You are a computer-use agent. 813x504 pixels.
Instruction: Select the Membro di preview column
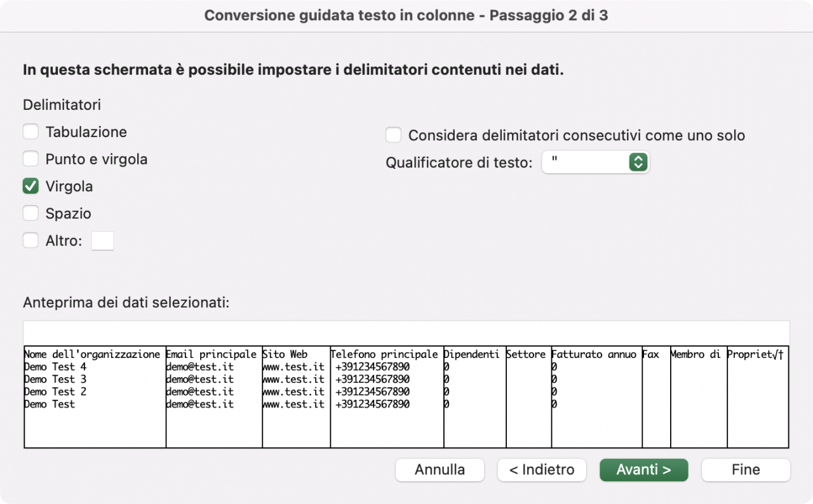(699, 397)
